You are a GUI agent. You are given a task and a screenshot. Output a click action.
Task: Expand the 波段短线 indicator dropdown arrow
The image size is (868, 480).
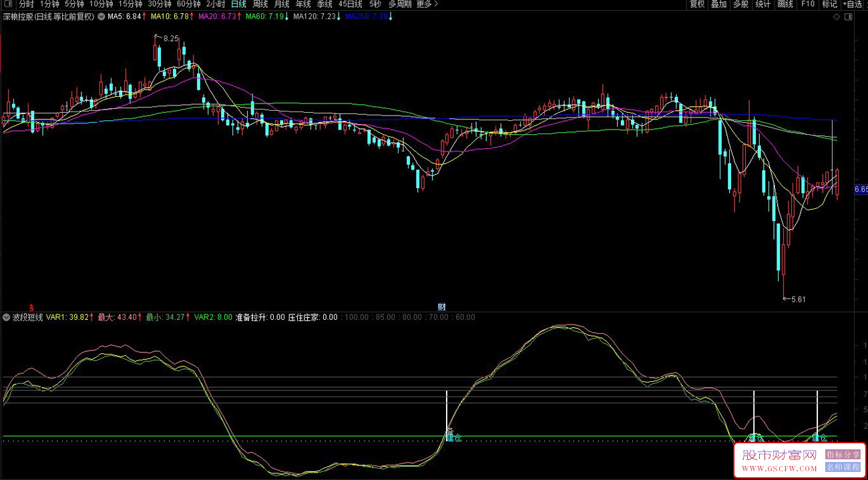pyautogui.click(x=7, y=317)
